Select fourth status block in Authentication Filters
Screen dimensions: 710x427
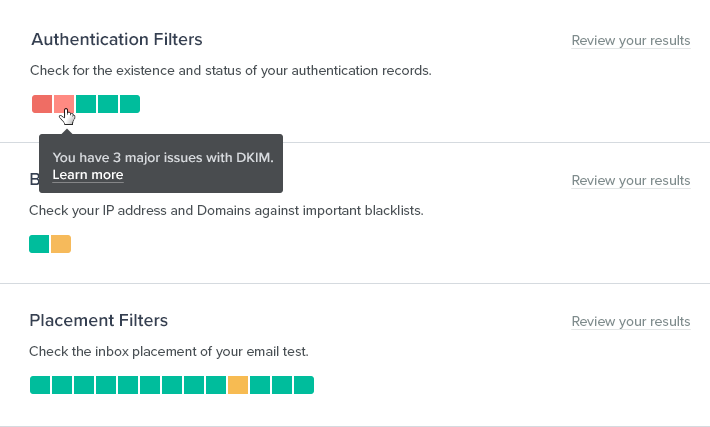tap(107, 104)
